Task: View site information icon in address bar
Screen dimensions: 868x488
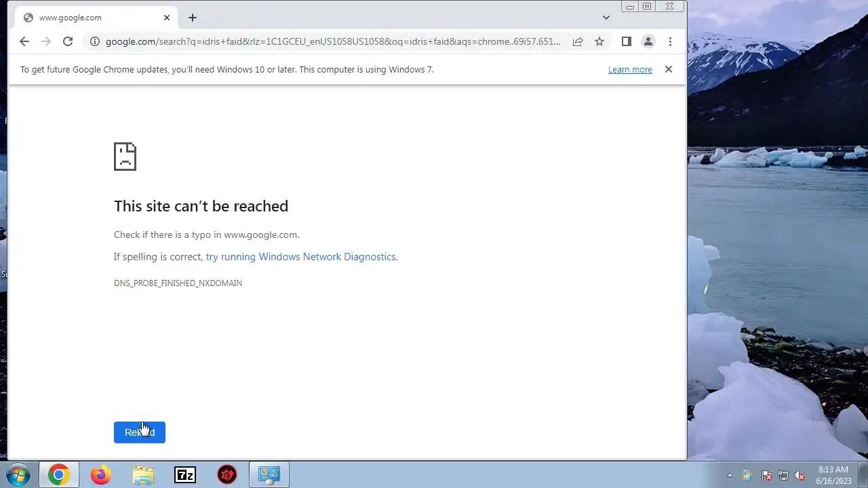Action: pos(94,41)
